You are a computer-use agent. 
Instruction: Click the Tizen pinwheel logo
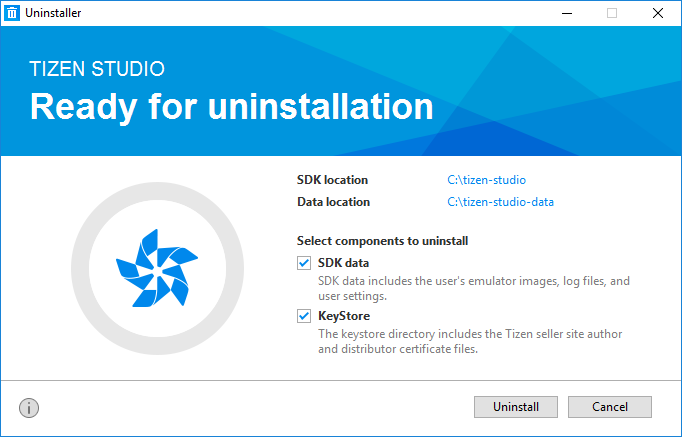coord(157,268)
